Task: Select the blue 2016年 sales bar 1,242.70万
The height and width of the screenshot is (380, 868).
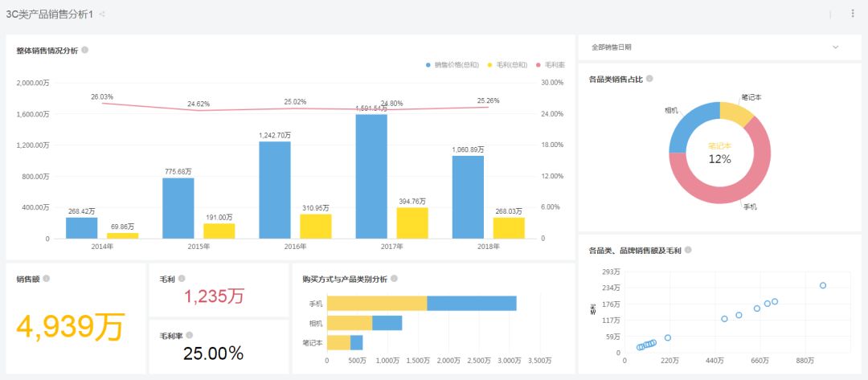Action: [275, 190]
